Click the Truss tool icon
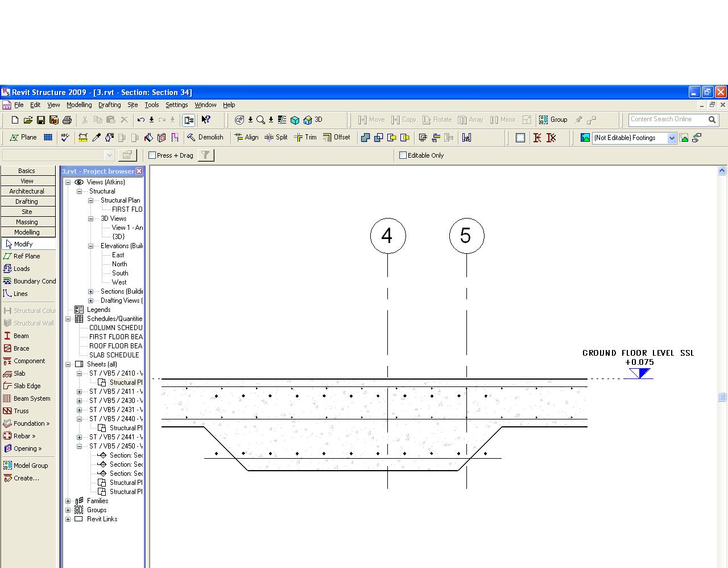Screen dimensions: 728x568 [7, 411]
